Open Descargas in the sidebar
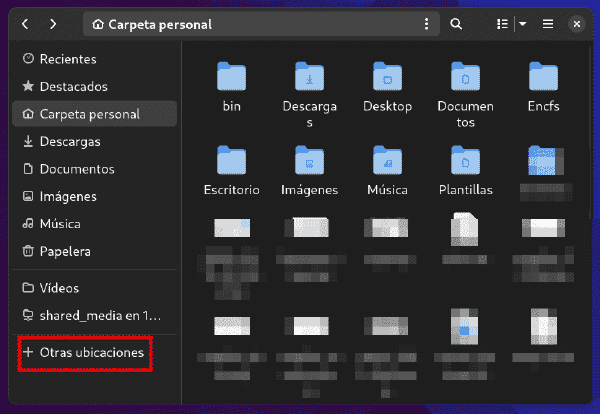600x414 pixels. (x=95, y=141)
